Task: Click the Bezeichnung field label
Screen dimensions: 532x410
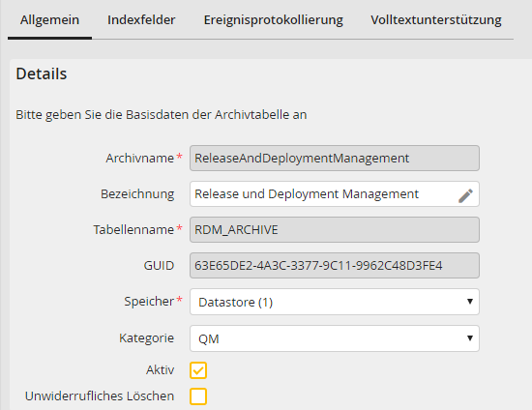Action: [x=137, y=194]
